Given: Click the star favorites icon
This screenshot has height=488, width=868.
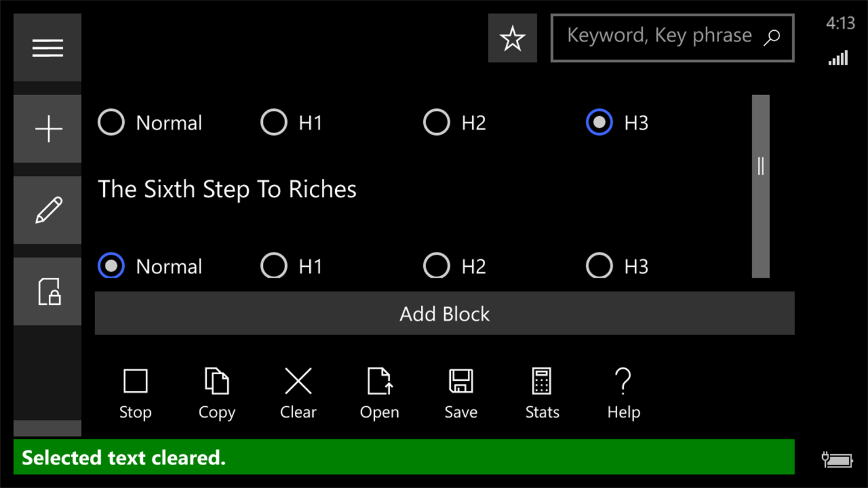Looking at the screenshot, I should 512,39.
